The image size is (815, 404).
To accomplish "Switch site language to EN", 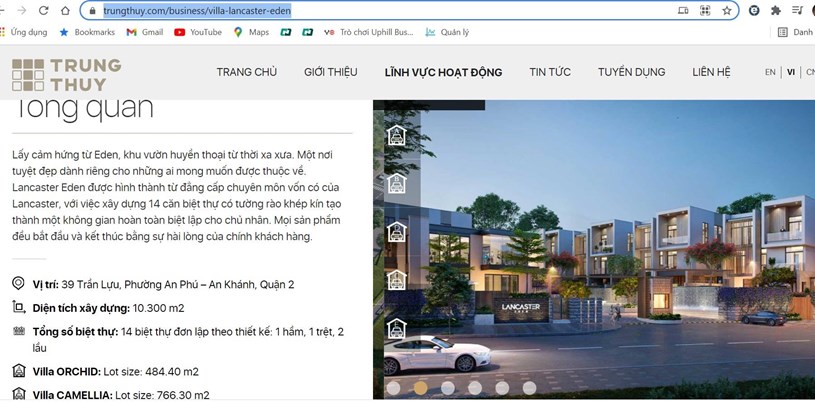I will click(x=770, y=72).
